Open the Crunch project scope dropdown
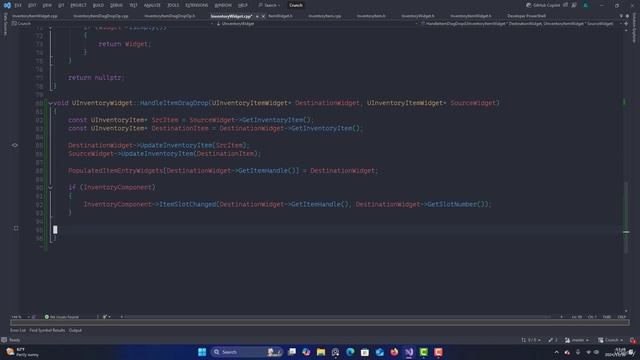This screenshot has height=360, width=640. [x=112, y=24]
